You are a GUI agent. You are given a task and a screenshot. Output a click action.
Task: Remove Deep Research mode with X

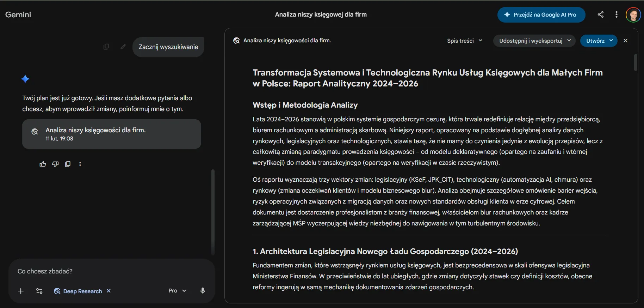pos(109,291)
